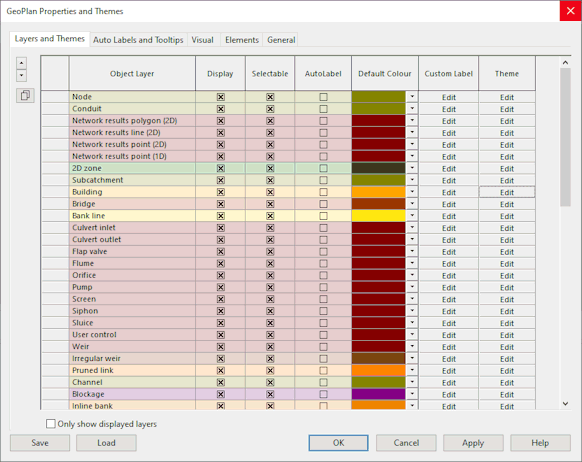Select the Flap valve layer name
This screenshot has height=462, width=582.
point(89,252)
